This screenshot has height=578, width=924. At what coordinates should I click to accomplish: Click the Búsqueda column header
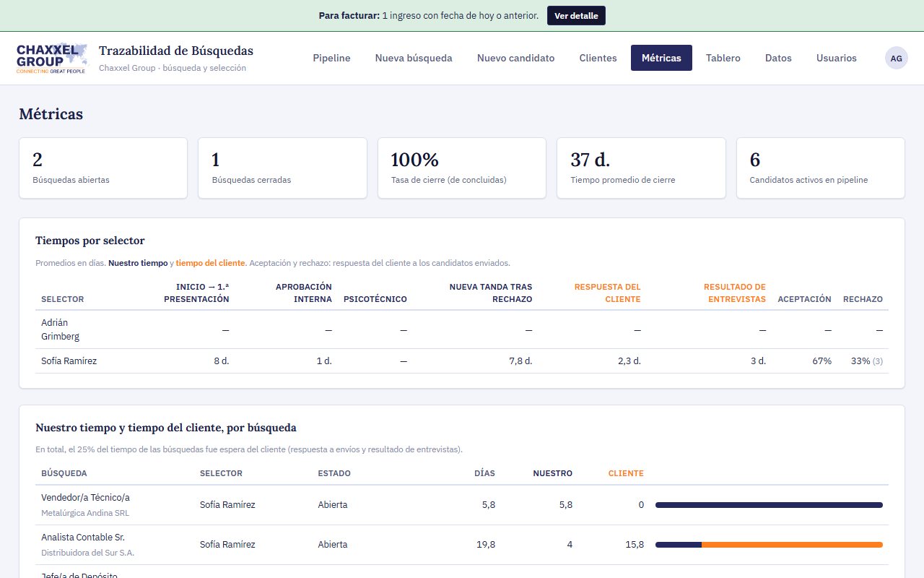tap(64, 473)
